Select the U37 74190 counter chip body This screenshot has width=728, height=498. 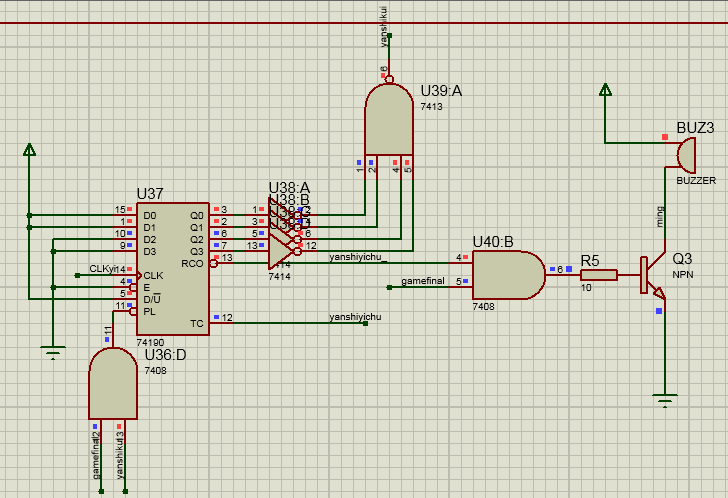(x=173, y=269)
